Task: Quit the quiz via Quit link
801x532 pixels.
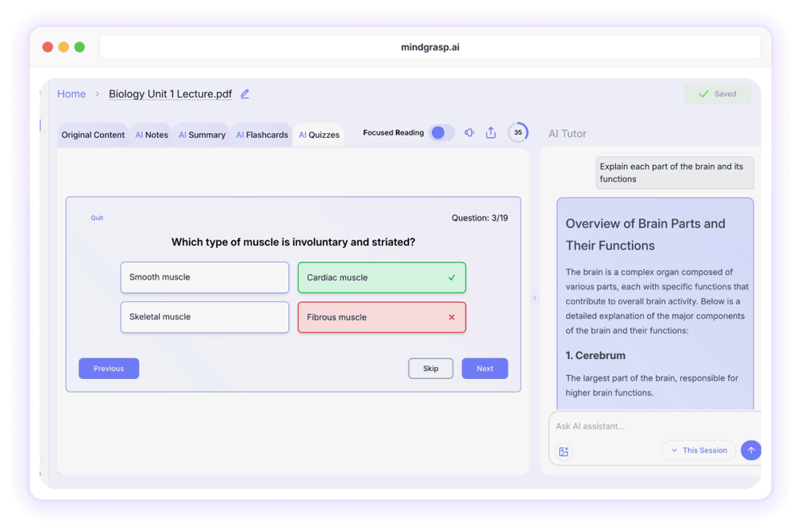Action: pyautogui.click(x=97, y=218)
